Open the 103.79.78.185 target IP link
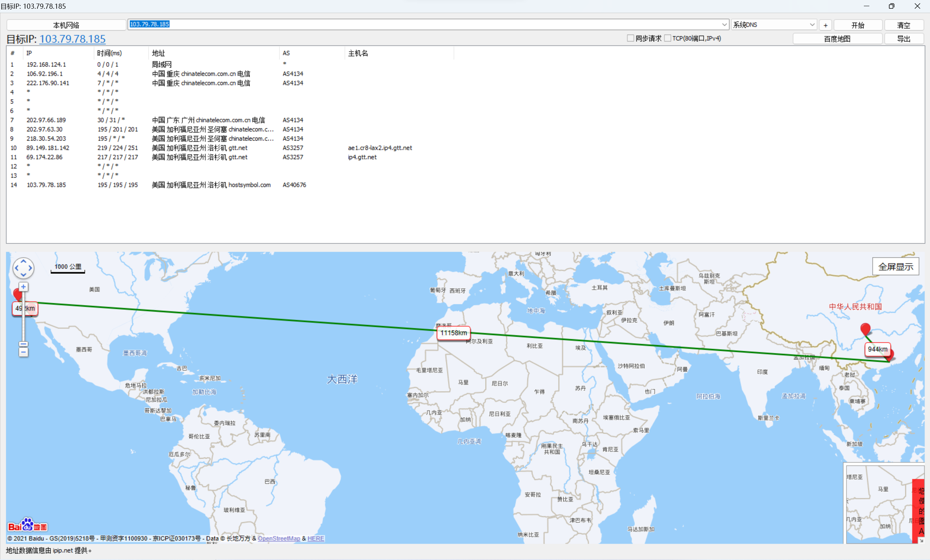This screenshot has width=930, height=560. tap(72, 39)
